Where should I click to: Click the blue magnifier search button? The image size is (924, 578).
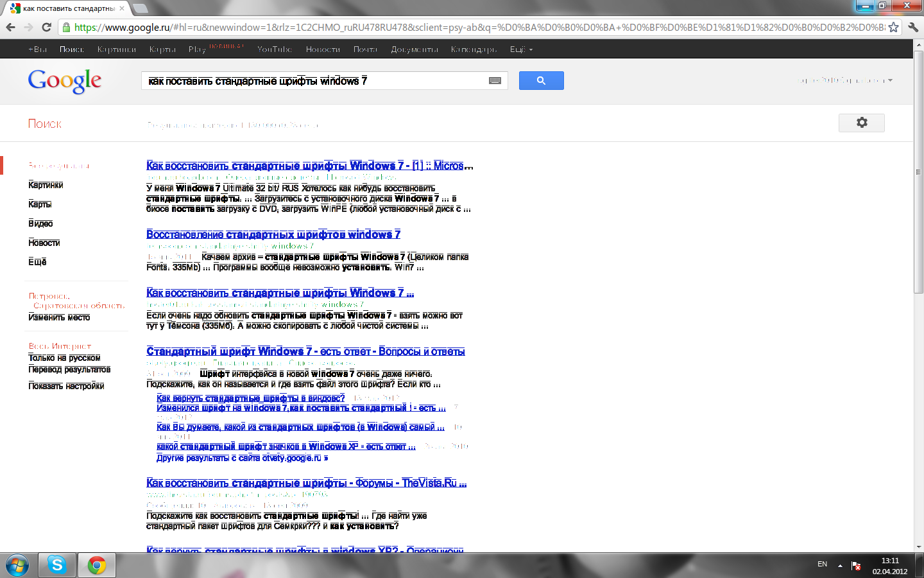pos(542,80)
